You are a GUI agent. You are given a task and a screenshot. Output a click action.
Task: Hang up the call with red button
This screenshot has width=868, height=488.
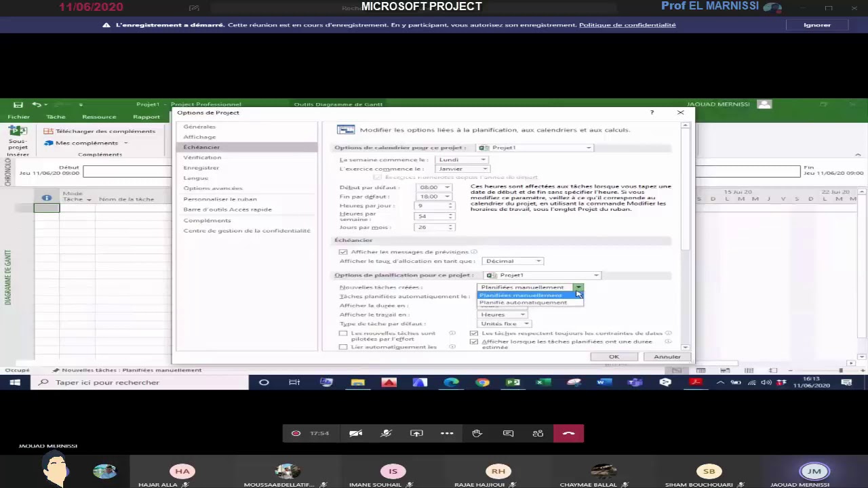[569, 433]
